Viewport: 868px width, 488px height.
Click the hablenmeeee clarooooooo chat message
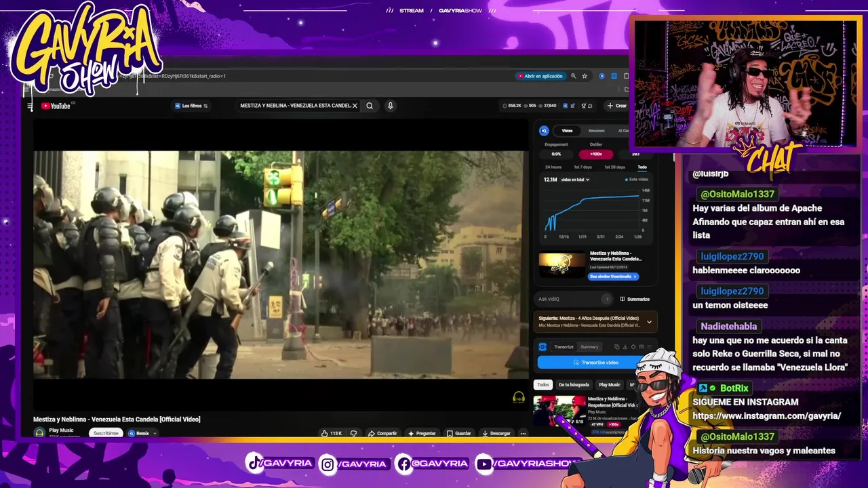[x=746, y=270]
